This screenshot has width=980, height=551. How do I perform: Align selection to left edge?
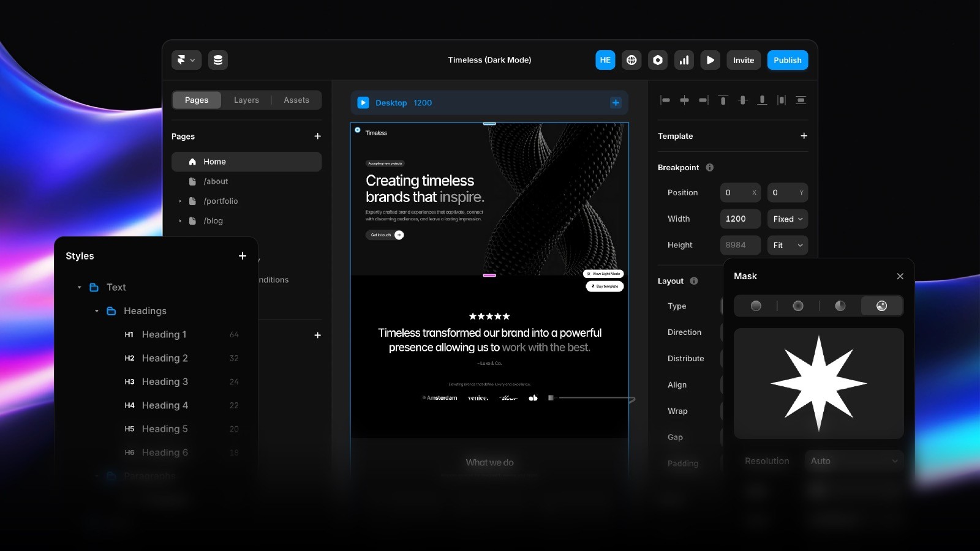pos(665,100)
